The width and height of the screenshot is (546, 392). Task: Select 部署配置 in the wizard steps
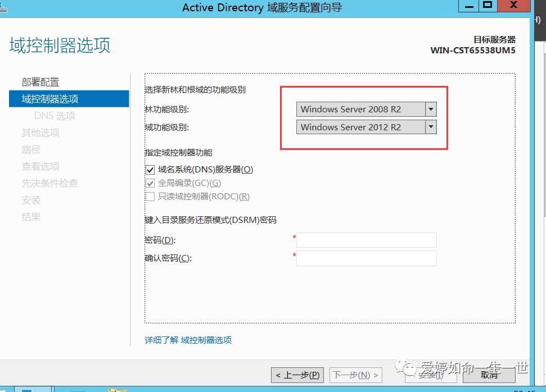[x=40, y=82]
